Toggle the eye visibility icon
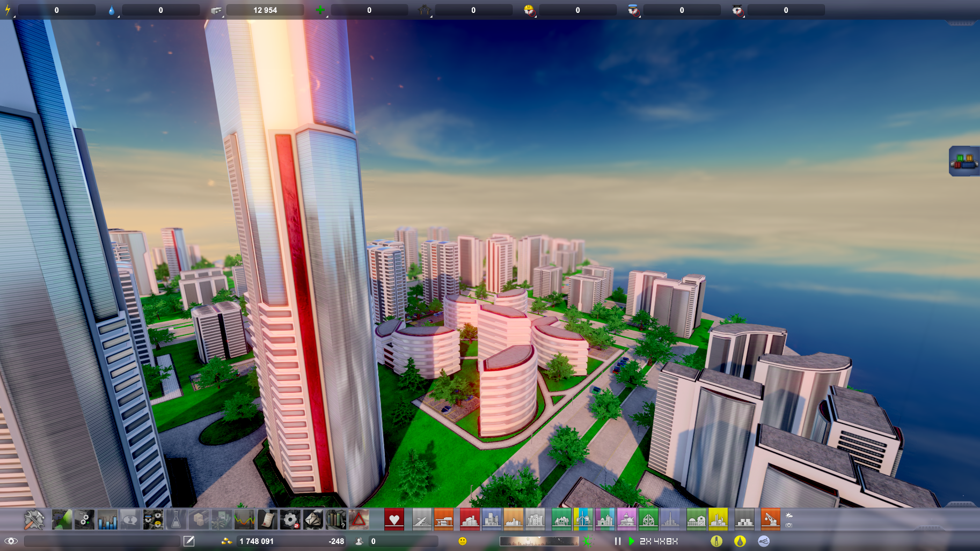 tap(11, 541)
